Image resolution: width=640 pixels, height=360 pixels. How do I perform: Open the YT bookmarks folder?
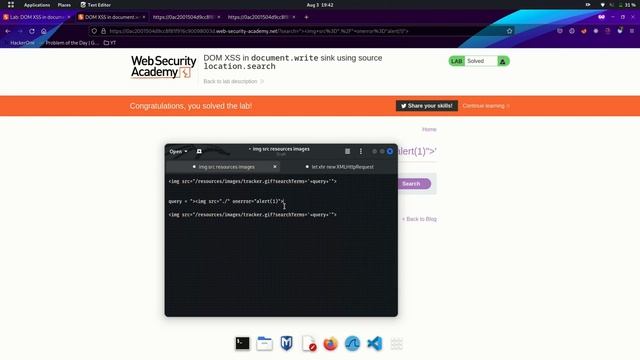(110, 43)
